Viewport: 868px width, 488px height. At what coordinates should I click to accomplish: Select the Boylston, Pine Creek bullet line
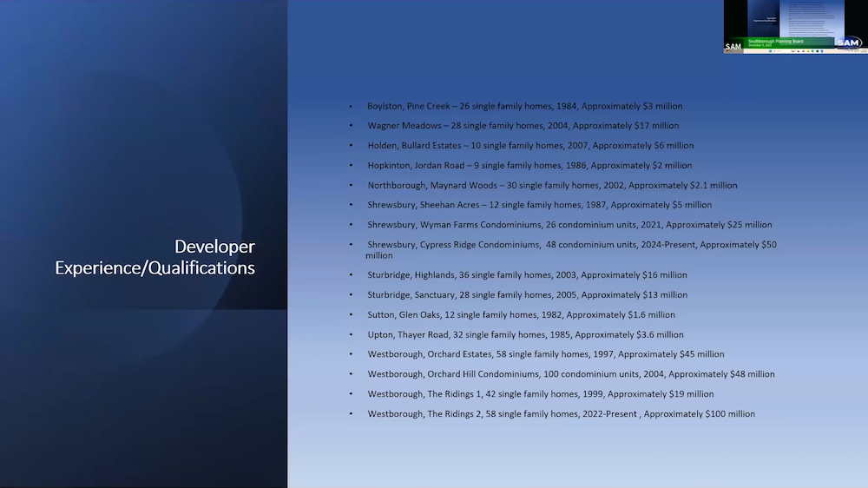[524, 106]
